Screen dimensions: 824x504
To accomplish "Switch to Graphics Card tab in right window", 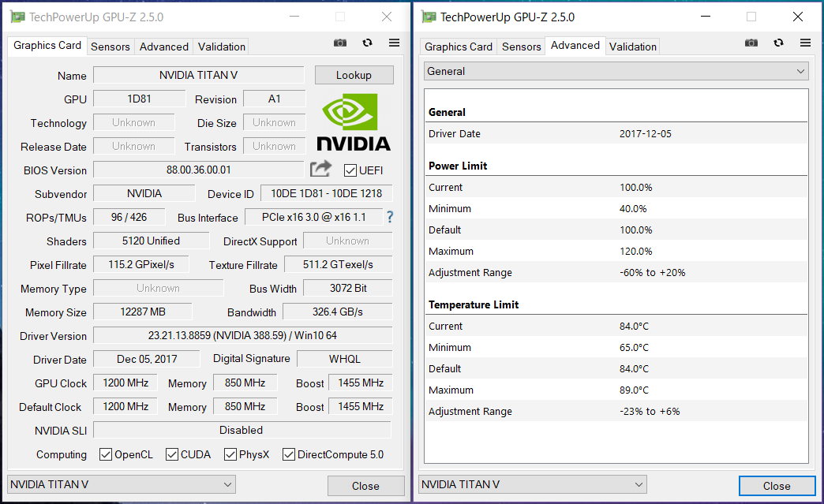I will 459,47.
